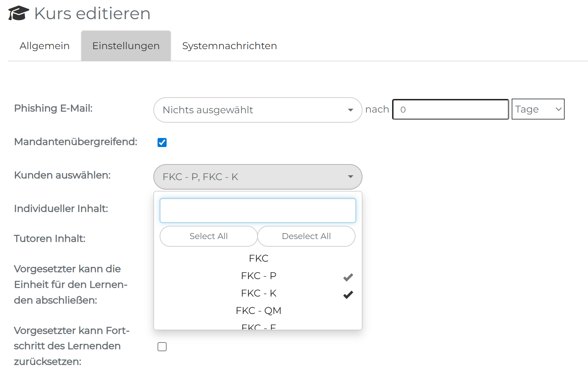
Task: Click checkmark icon next to FKC - K
Action: pos(348,295)
